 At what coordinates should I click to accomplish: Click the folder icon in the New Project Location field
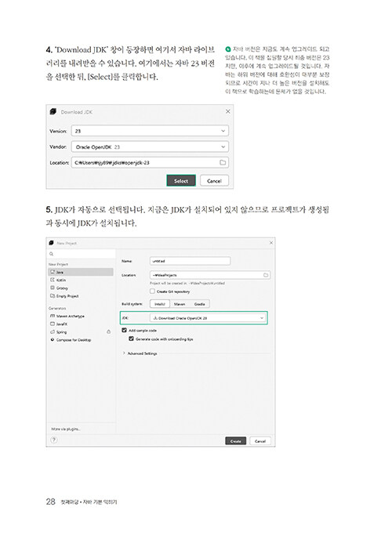[x=266, y=275]
